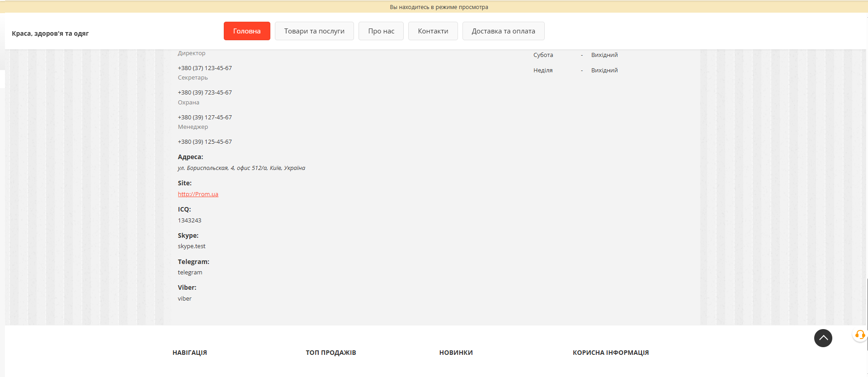The image size is (868, 377).
Task: Click the НОВИНКИ footer heading
Action: point(456,353)
